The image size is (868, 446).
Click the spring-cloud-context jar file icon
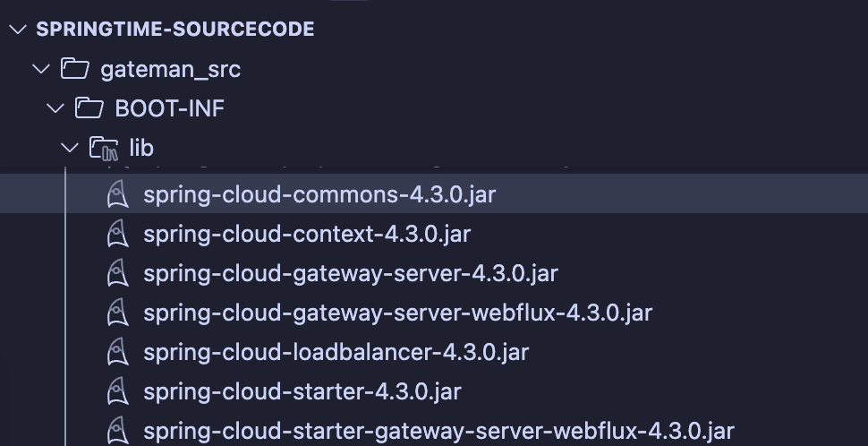pos(117,234)
